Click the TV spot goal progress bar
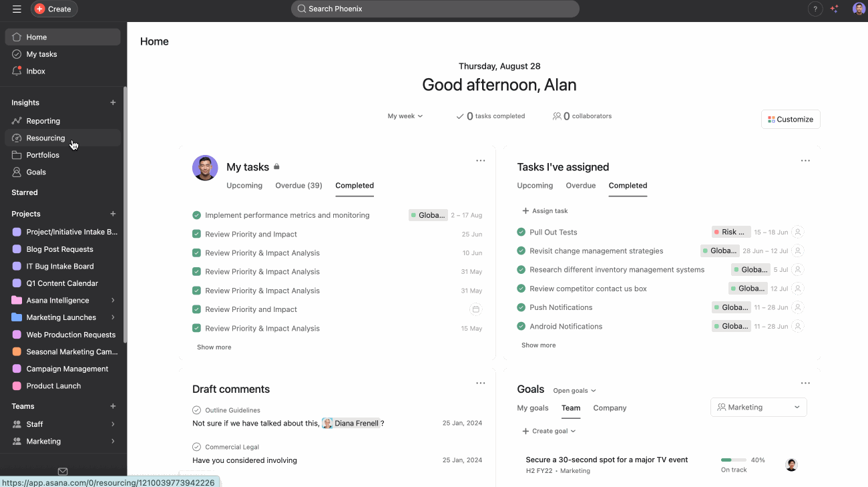 [732, 460]
